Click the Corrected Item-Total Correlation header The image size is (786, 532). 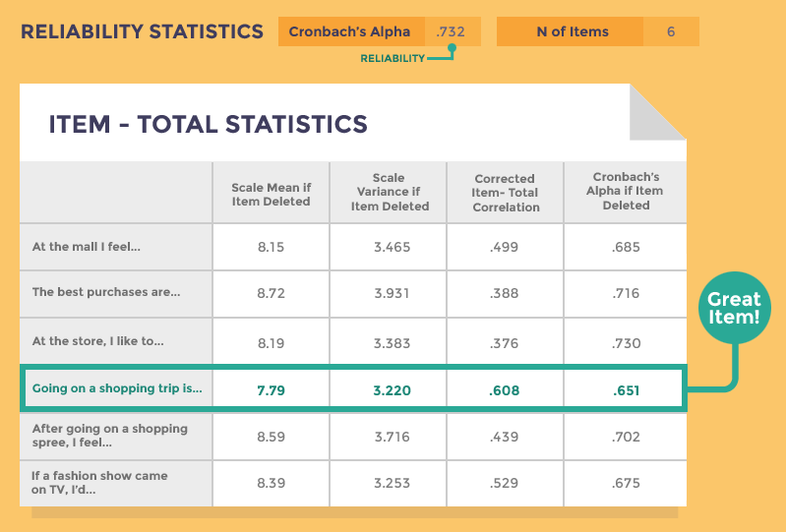click(506, 193)
